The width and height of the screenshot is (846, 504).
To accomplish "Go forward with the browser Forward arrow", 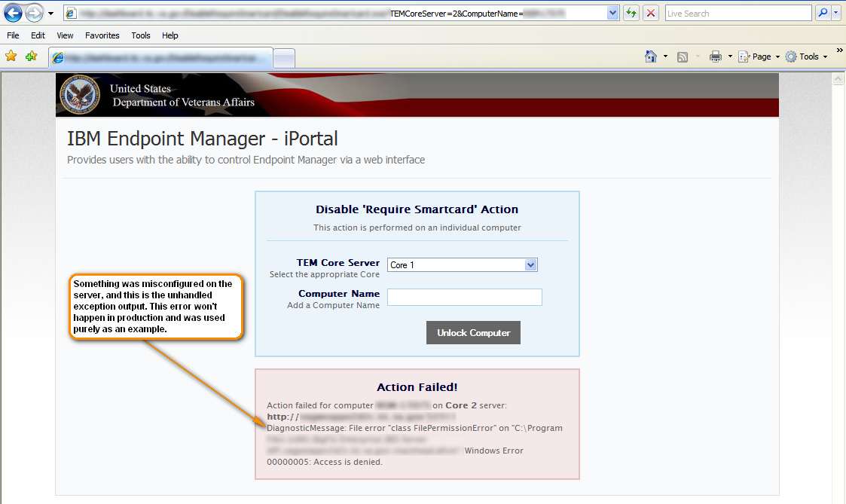I will point(34,13).
